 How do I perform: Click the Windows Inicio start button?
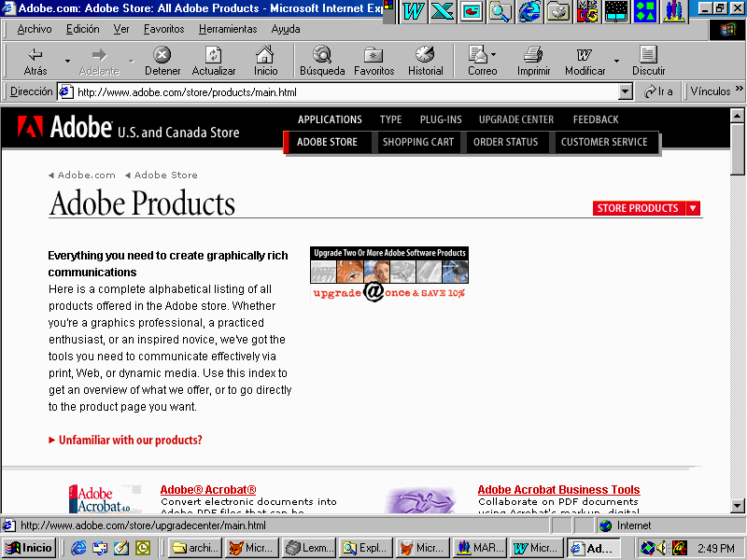[29, 548]
